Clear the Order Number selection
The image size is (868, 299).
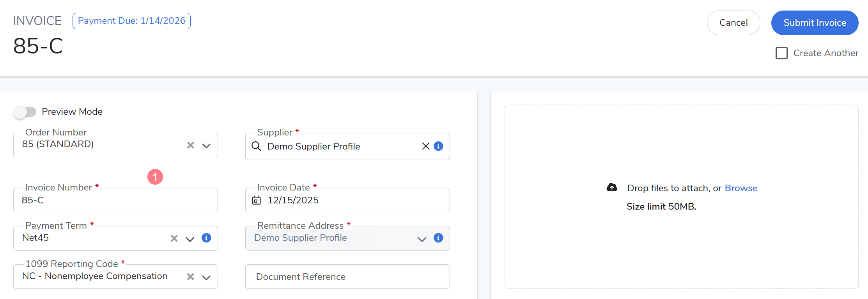tap(190, 145)
